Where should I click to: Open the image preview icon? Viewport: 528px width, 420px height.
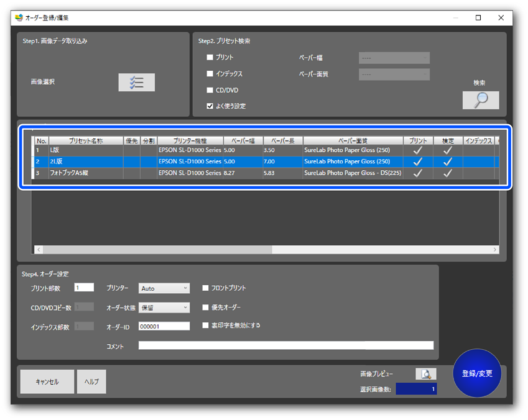426,374
